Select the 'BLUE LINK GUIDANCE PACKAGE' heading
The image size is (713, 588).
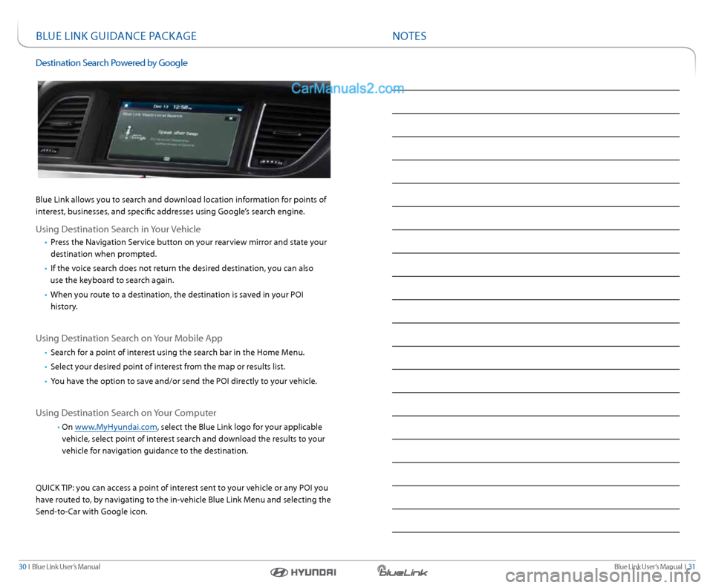click(x=116, y=36)
